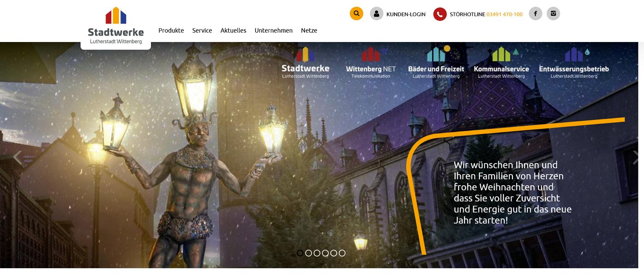Open the Entwässerungsbetrieb logo link

click(x=574, y=62)
